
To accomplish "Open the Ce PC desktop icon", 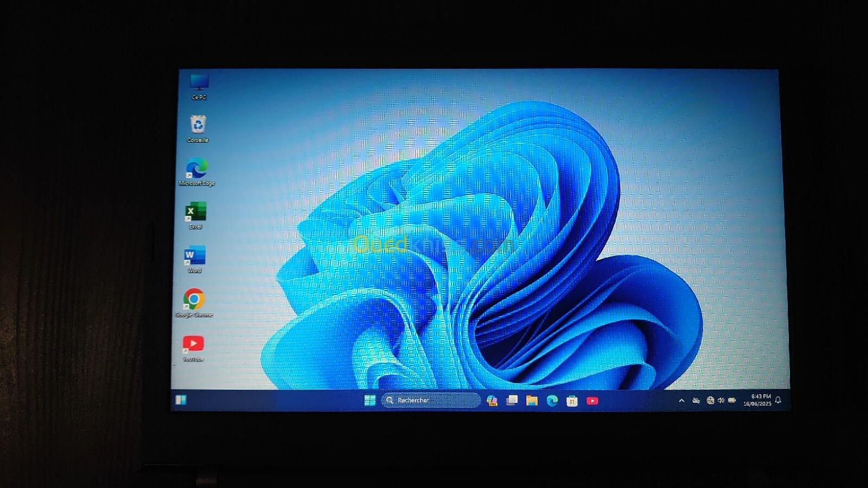I will point(199,84).
